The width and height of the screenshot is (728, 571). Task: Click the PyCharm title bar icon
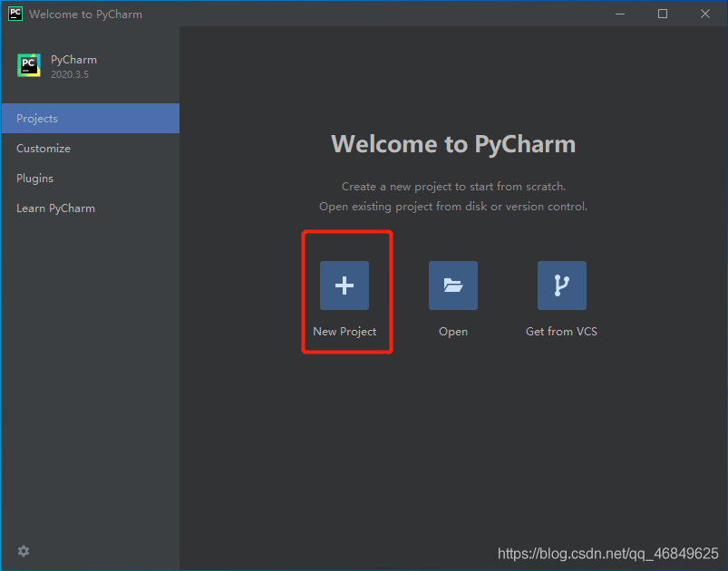coord(15,14)
